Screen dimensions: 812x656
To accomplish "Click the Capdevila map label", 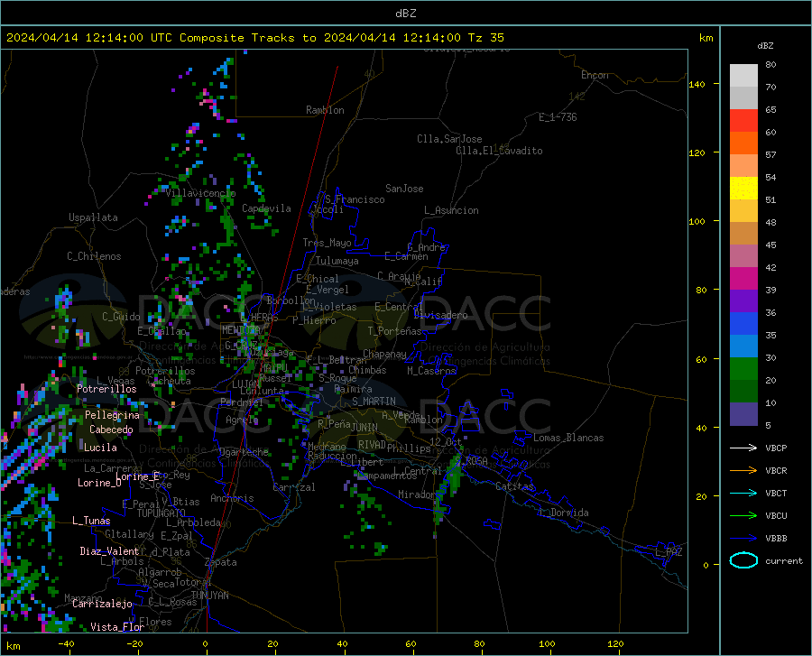I will (266, 208).
